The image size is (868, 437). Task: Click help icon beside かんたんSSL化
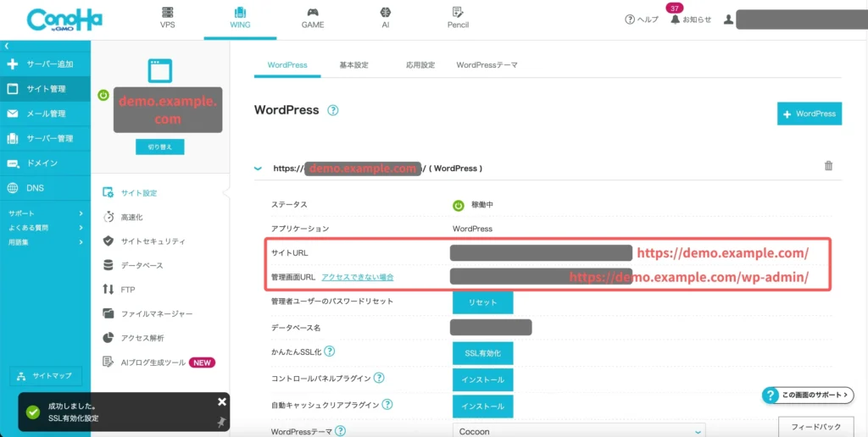(x=330, y=351)
